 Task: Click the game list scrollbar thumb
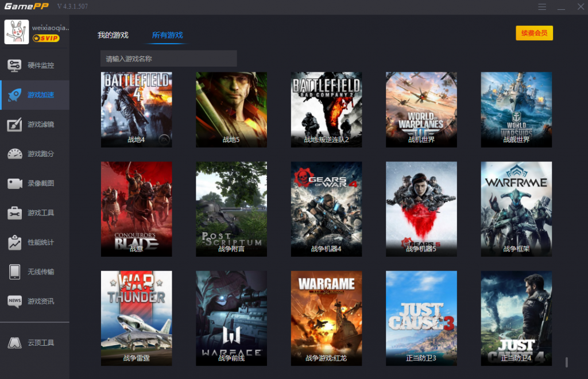click(x=566, y=362)
